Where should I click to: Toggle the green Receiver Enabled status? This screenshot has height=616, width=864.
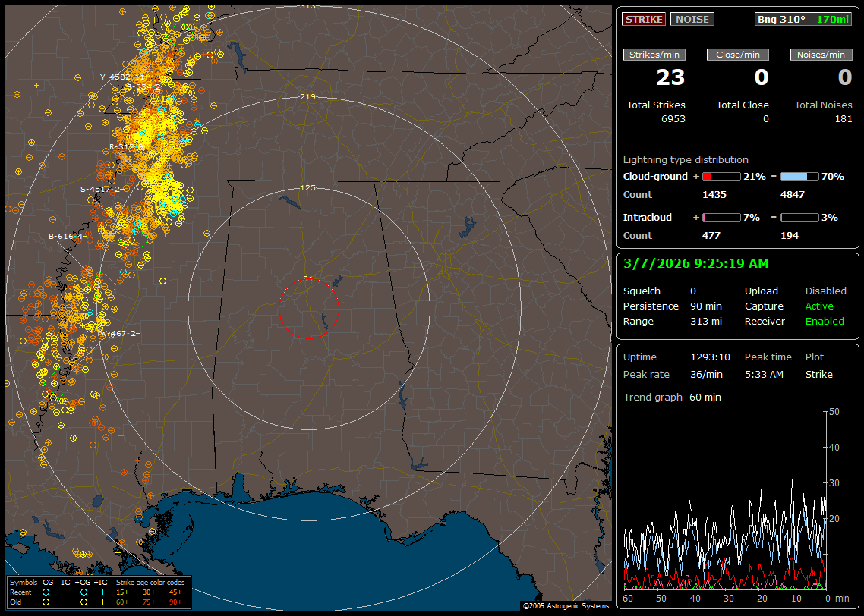coord(825,321)
